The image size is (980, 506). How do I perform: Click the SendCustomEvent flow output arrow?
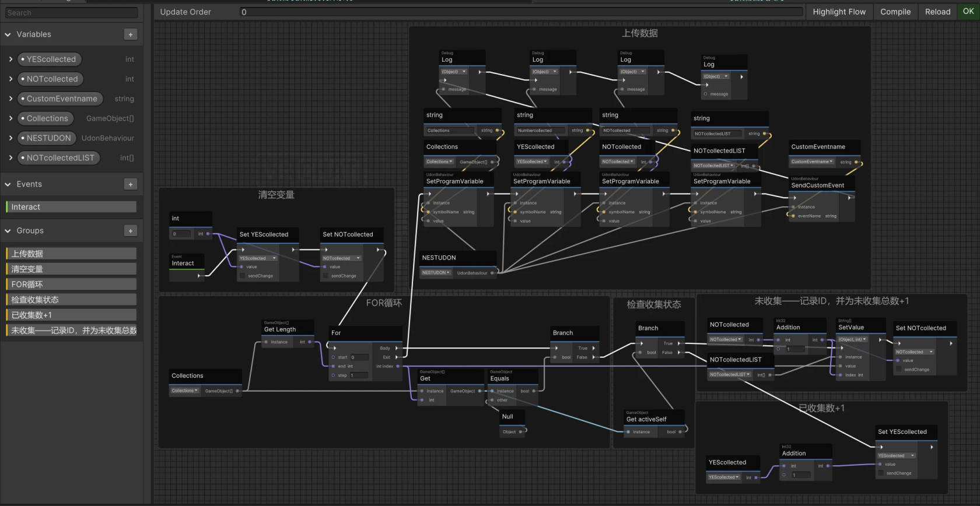[x=849, y=198]
